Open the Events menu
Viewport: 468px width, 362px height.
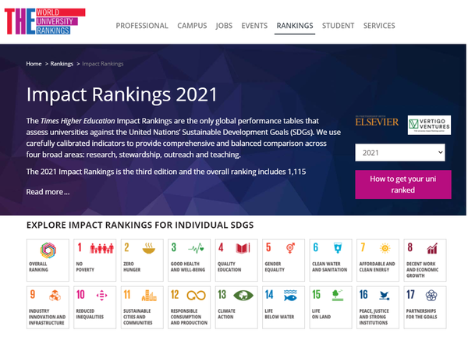[254, 26]
